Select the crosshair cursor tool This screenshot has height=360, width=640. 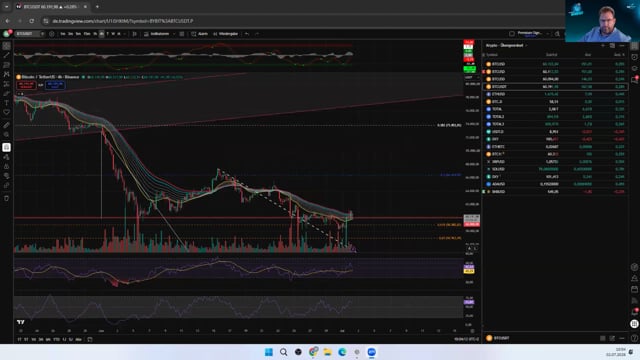click(7, 46)
